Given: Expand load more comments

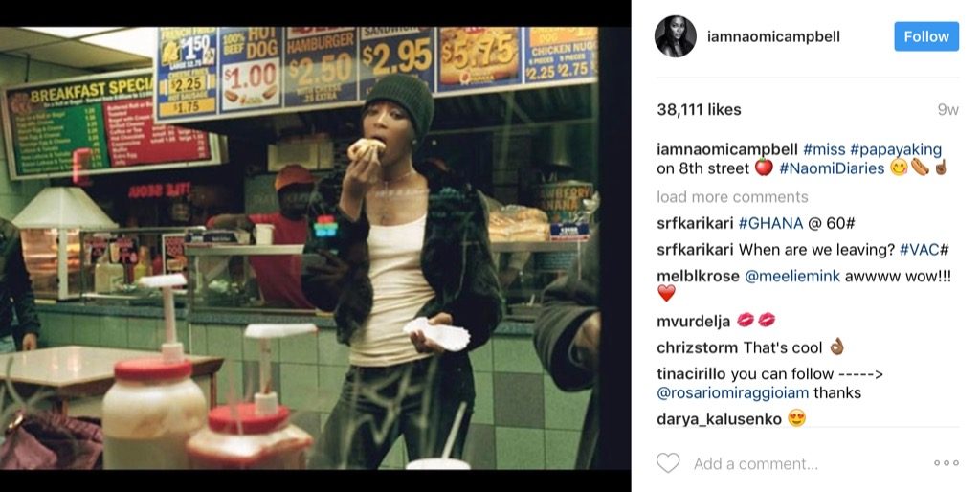Looking at the screenshot, I should point(732,197).
